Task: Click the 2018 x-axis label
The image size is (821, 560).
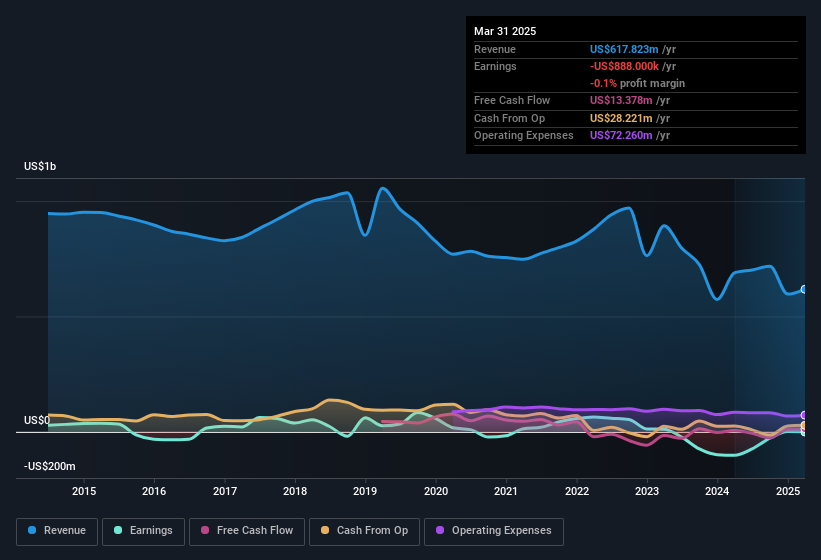Action: point(295,491)
